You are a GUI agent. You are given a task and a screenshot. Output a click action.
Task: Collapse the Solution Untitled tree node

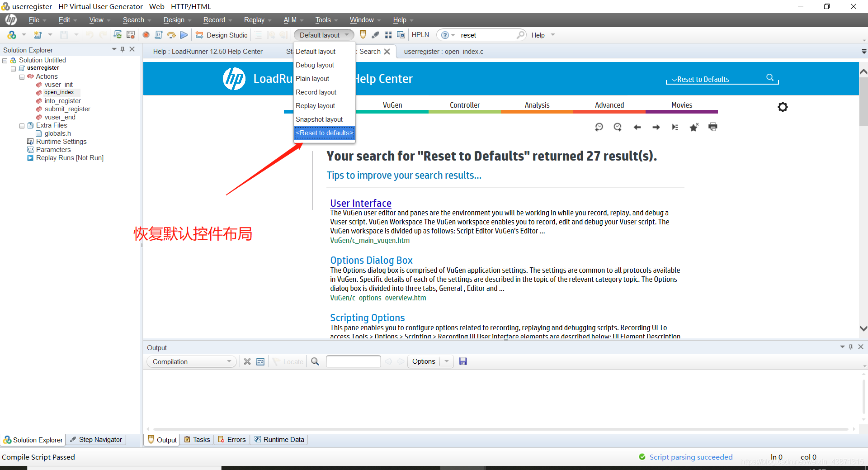point(5,61)
